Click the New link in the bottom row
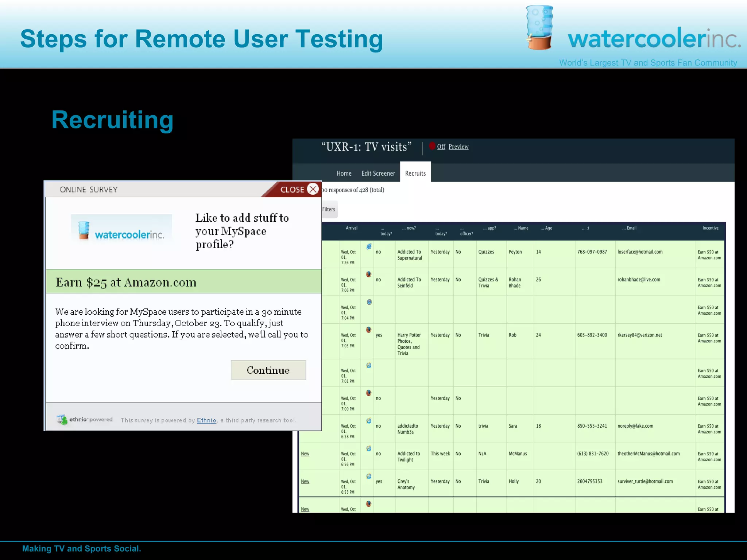Screen dimensions: 747x560 305,509
